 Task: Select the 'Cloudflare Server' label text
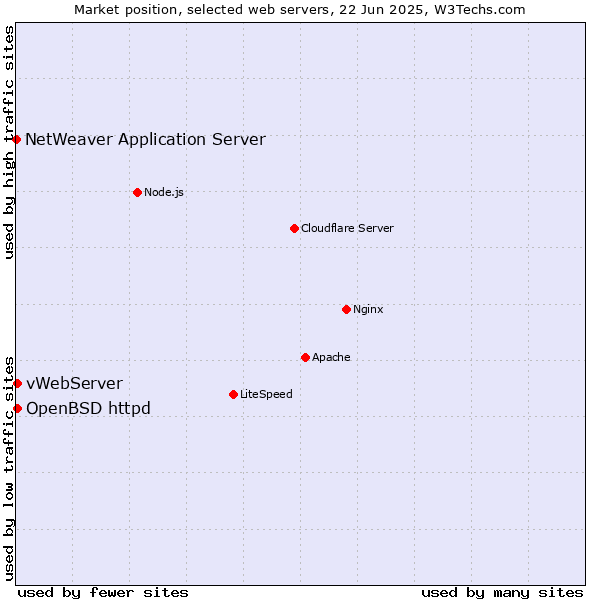[347, 228]
